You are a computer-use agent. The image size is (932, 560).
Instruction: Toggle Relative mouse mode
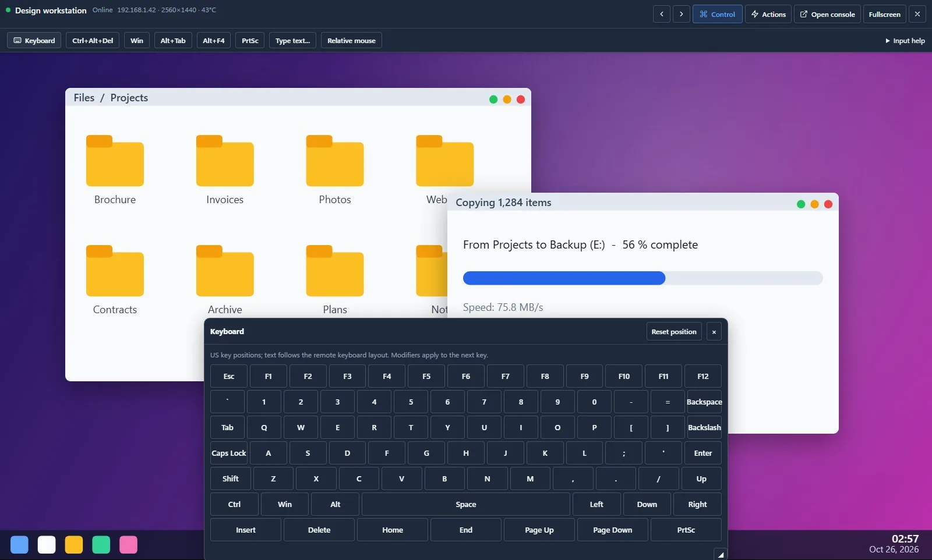[351, 41]
